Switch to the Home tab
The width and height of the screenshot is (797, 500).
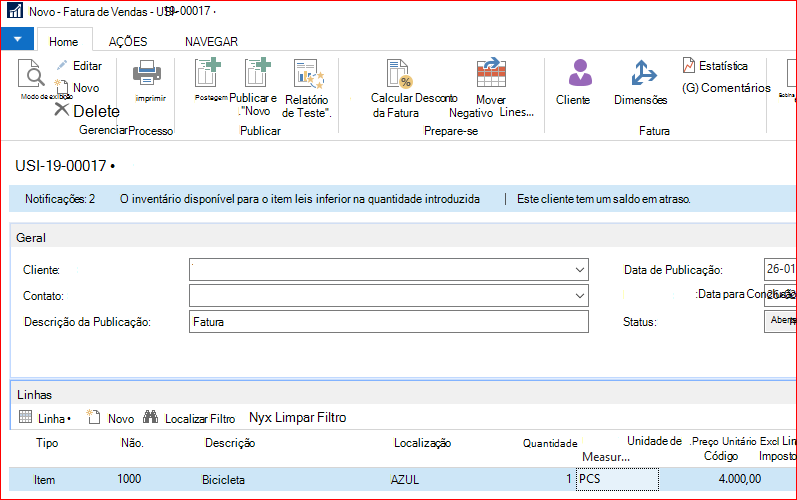tap(64, 42)
